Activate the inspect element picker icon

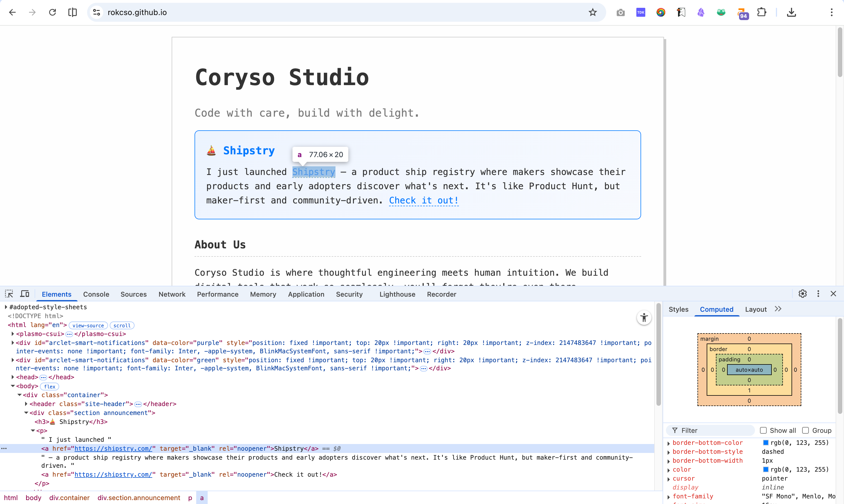pyautogui.click(x=9, y=294)
